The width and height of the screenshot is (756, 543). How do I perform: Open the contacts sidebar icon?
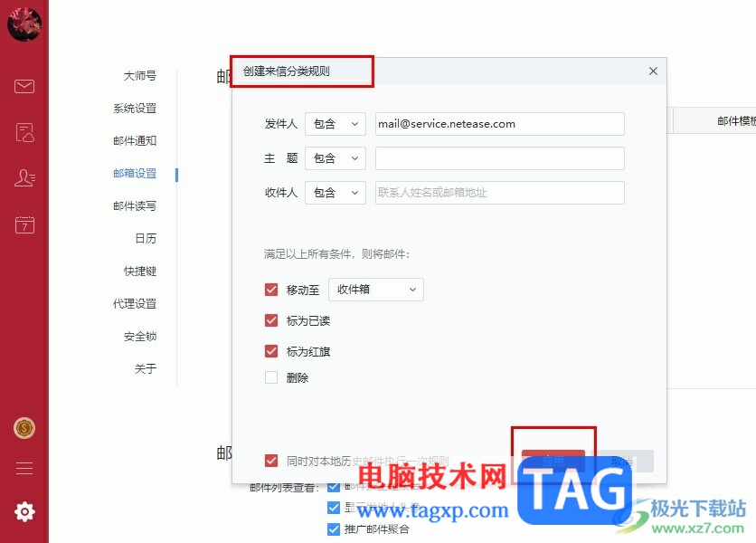point(24,178)
